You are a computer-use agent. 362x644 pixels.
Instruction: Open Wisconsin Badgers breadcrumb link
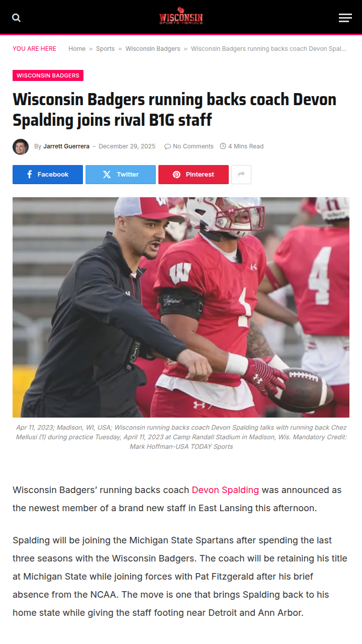[x=153, y=49]
